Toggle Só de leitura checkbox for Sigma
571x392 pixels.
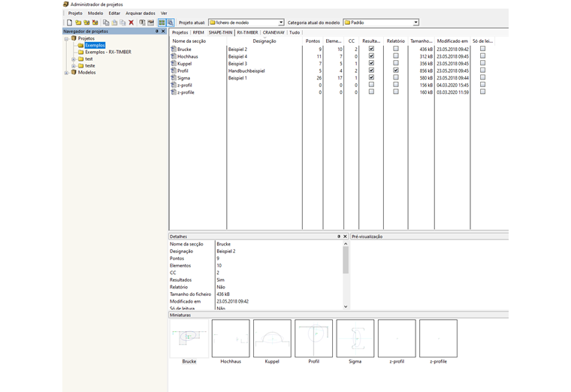[x=482, y=77]
